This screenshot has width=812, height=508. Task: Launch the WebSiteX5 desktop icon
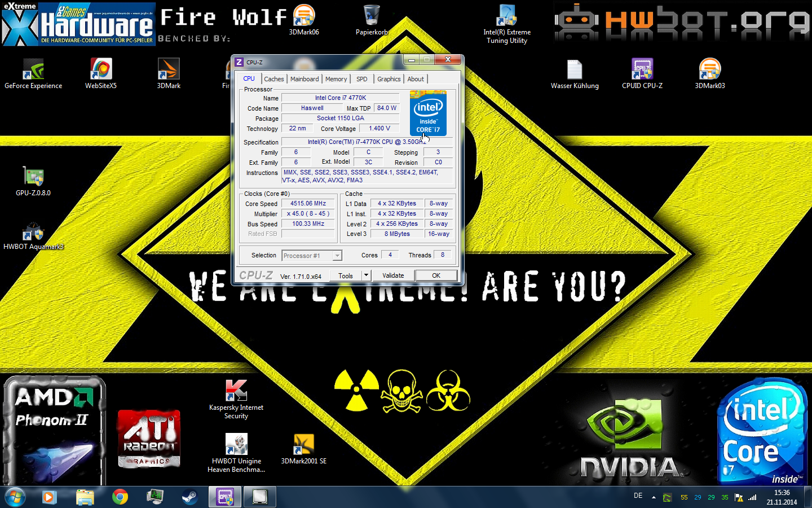pos(101,74)
